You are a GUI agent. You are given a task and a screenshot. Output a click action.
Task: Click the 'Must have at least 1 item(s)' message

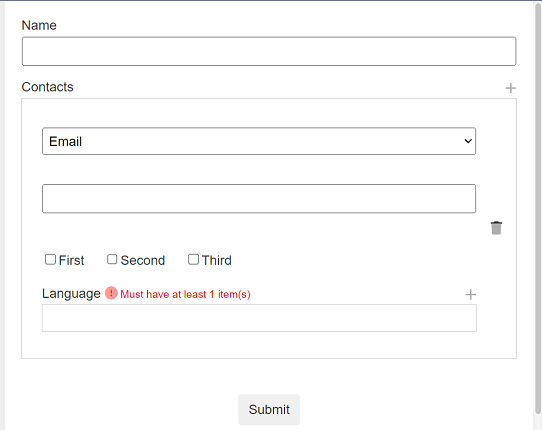click(185, 295)
